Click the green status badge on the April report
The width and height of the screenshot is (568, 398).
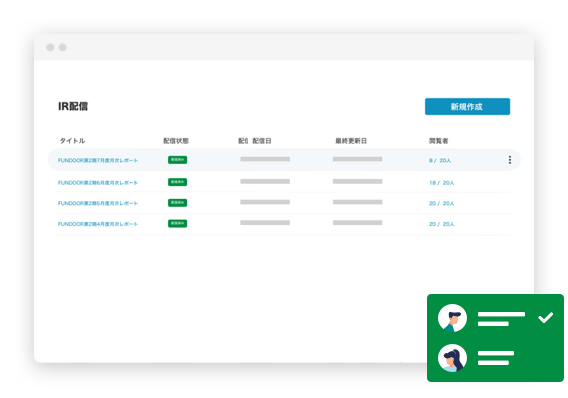click(x=178, y=223)
